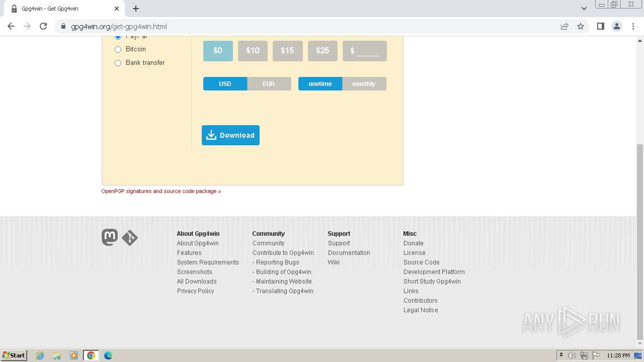The image size is (644, 362).
Task: Select monthly donation frequency
Action: click(364, 84)
